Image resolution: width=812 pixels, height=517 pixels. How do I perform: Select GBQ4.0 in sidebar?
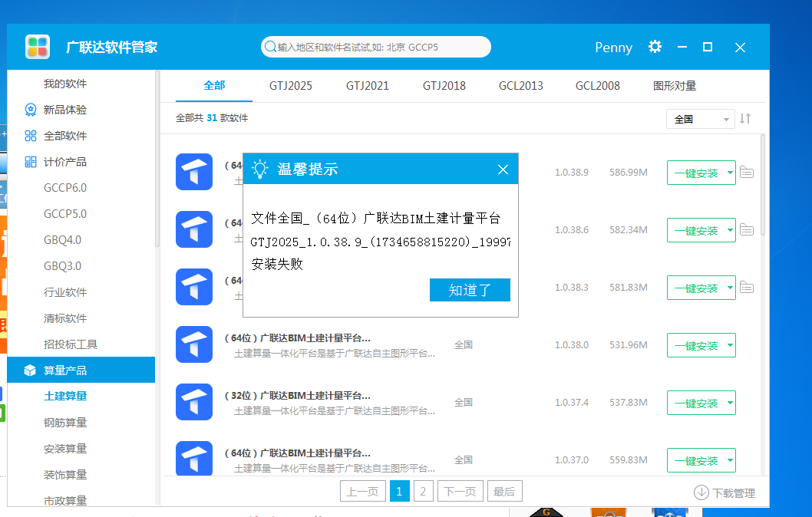62,239
